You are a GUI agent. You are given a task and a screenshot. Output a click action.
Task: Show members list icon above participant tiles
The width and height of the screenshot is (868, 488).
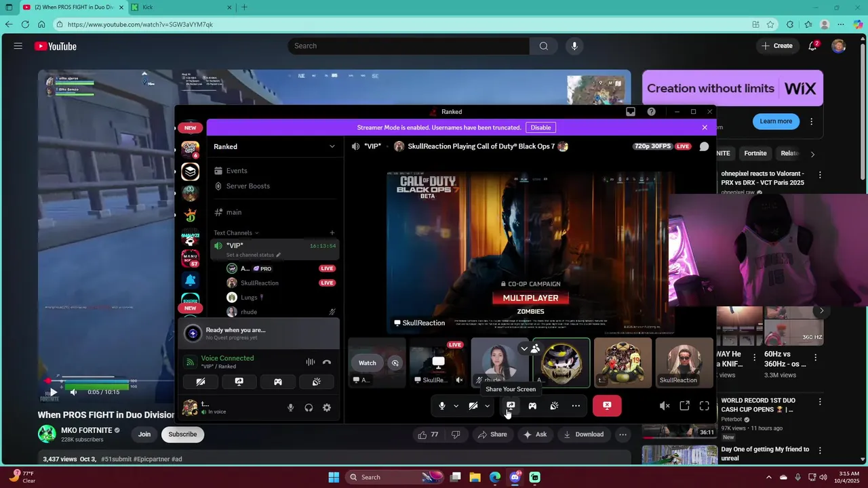click(536, 348)
